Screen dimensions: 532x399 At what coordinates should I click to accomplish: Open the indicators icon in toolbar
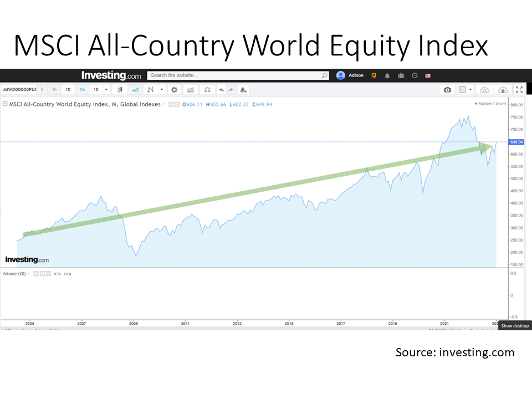190,89
